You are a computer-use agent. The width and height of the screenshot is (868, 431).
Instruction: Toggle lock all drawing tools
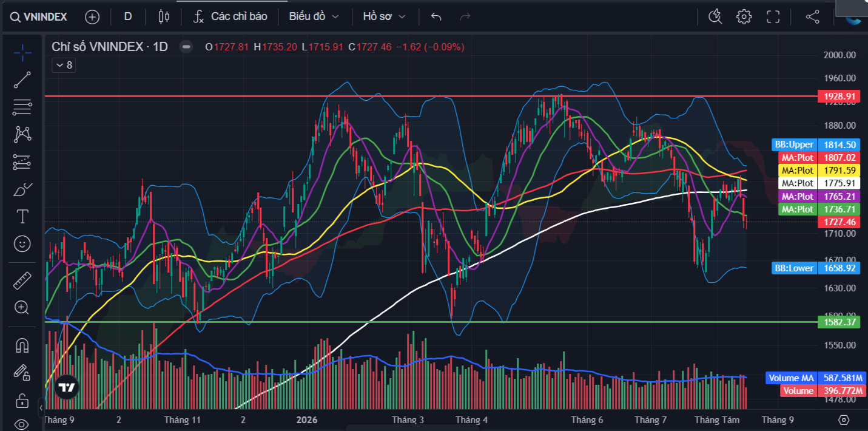point(22,400)
